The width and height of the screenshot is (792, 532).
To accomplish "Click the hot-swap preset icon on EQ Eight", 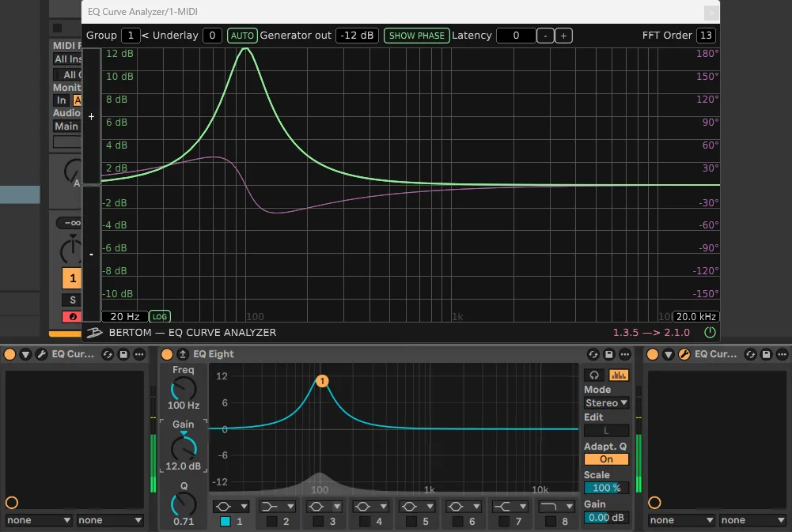I will 592,354.
